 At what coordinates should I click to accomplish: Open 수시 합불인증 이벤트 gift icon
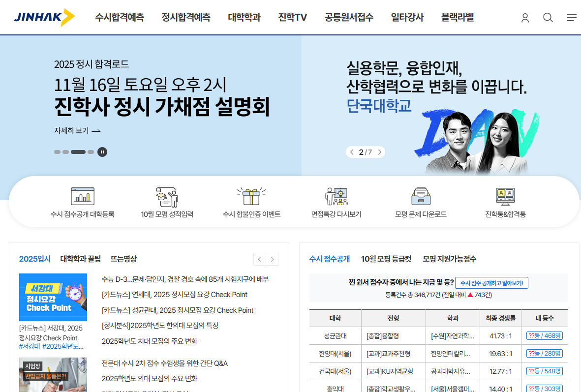point(251,196)
